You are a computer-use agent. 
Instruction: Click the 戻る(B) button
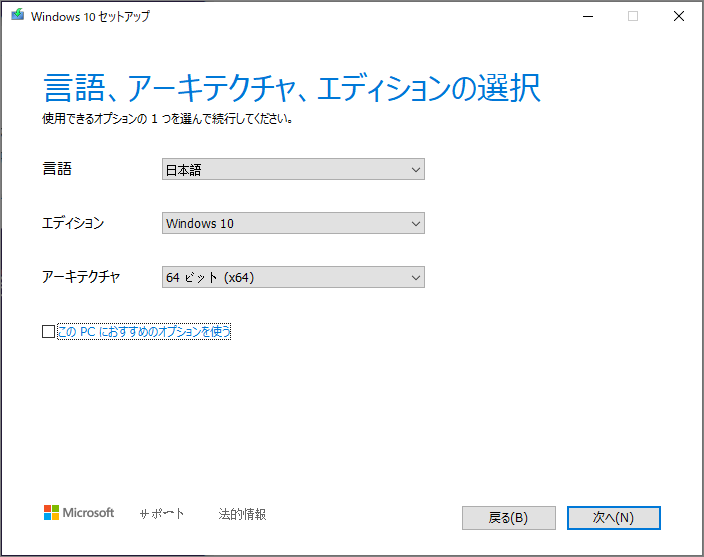click(x=509, y=518)
